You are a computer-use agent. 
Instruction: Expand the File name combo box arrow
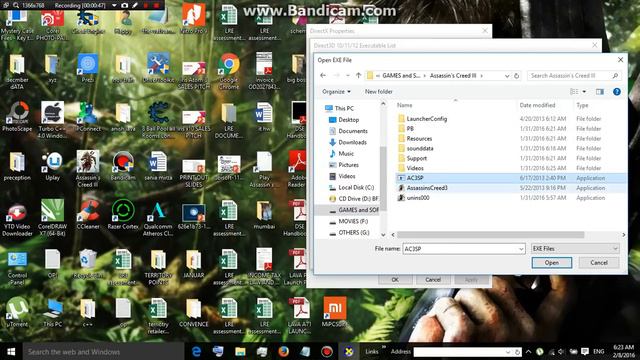coord(521,249)
